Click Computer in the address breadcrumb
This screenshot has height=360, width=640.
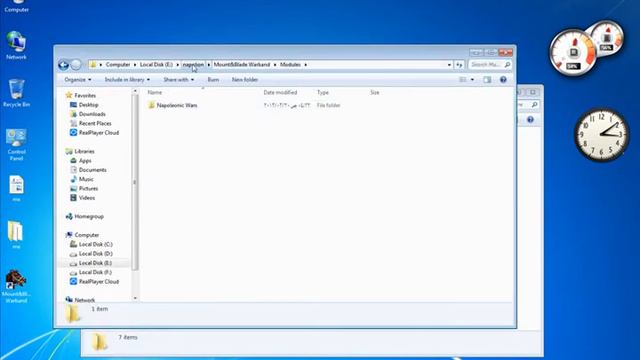(x=118, y=64)
